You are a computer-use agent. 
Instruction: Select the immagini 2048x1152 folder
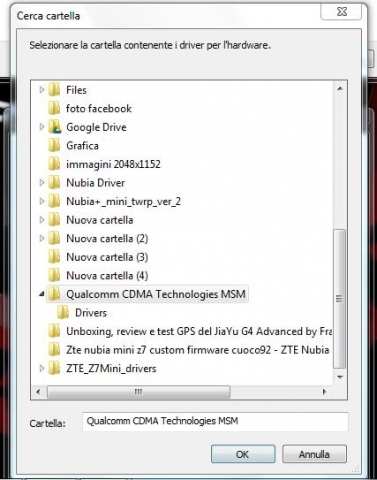[x=113, y=164]
